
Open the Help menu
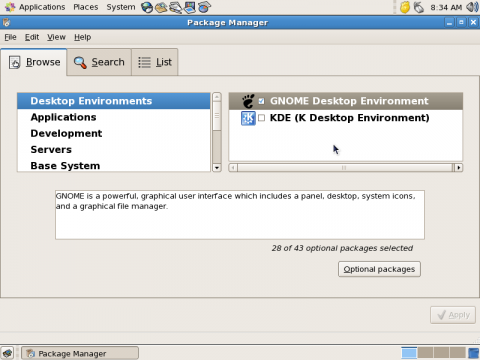tap(83, 37)
